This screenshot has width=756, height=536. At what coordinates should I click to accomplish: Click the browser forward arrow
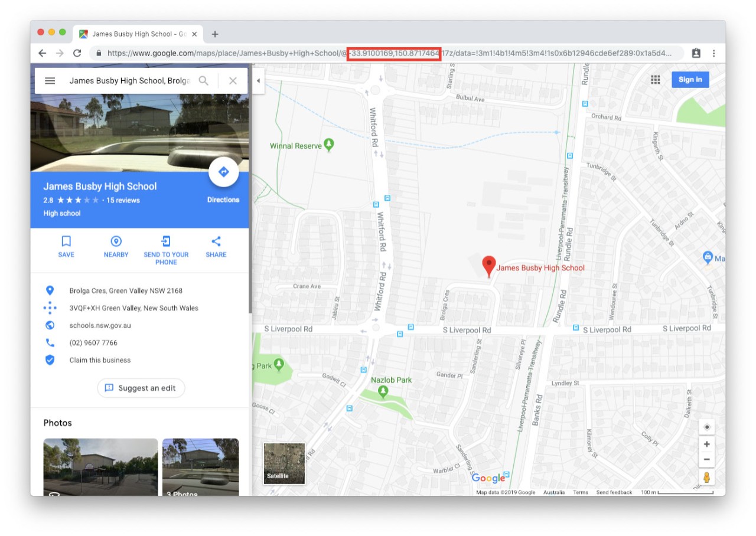[60, 53]
